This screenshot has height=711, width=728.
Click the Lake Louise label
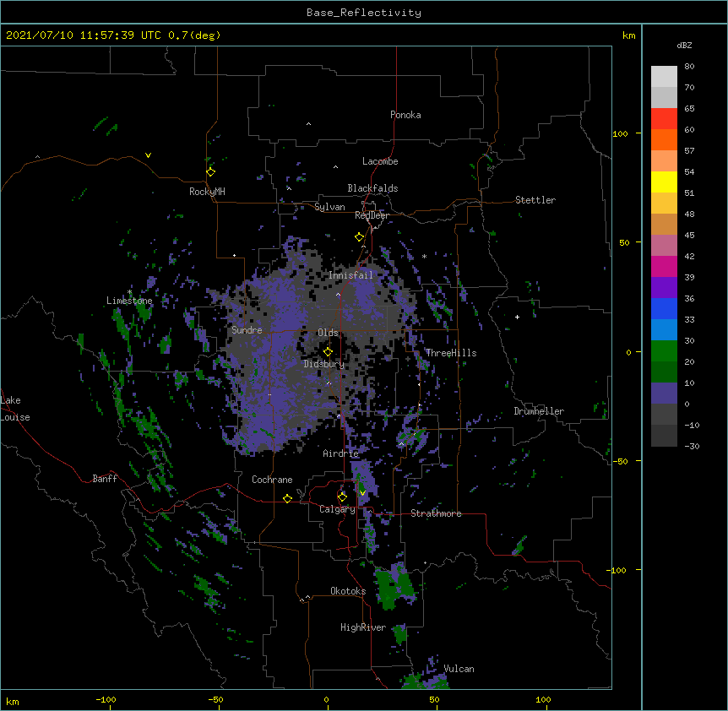click(15, 409)
